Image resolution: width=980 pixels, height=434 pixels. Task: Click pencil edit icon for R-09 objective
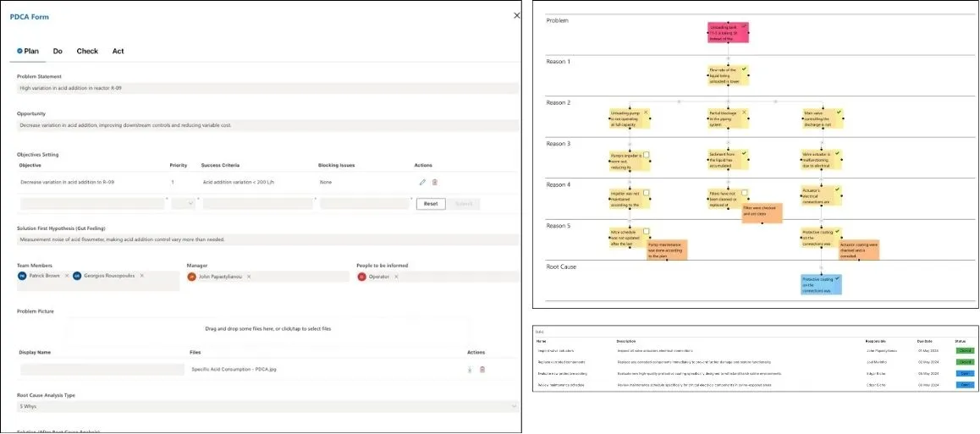(x=422, y=183)
